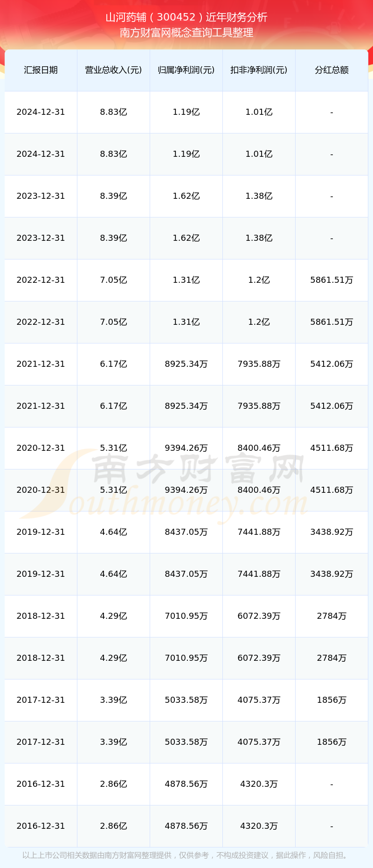Click the 南方财富网概念查询工具整理 subtitle
Viewport: 373px width, 868px height.
pyautogui.click(x=186, y=33)
